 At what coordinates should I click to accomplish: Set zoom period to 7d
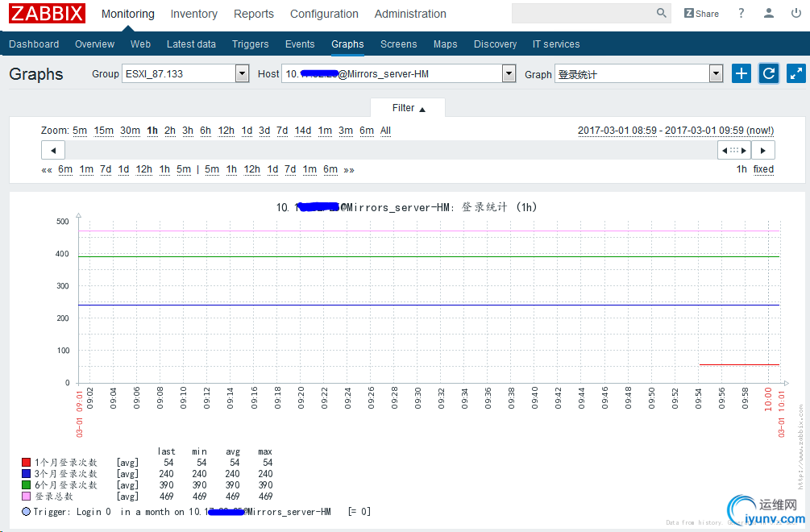pyautogui.click(x=282, y=131)
